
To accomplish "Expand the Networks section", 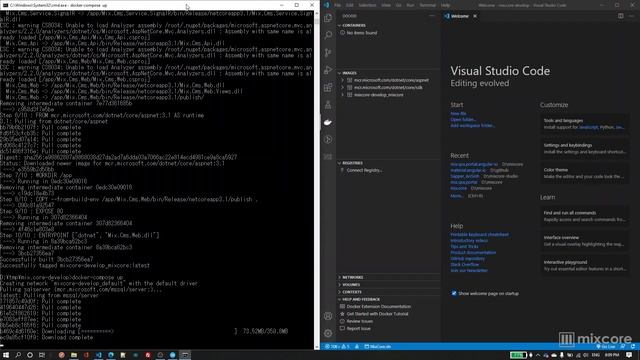I will 389,277.
